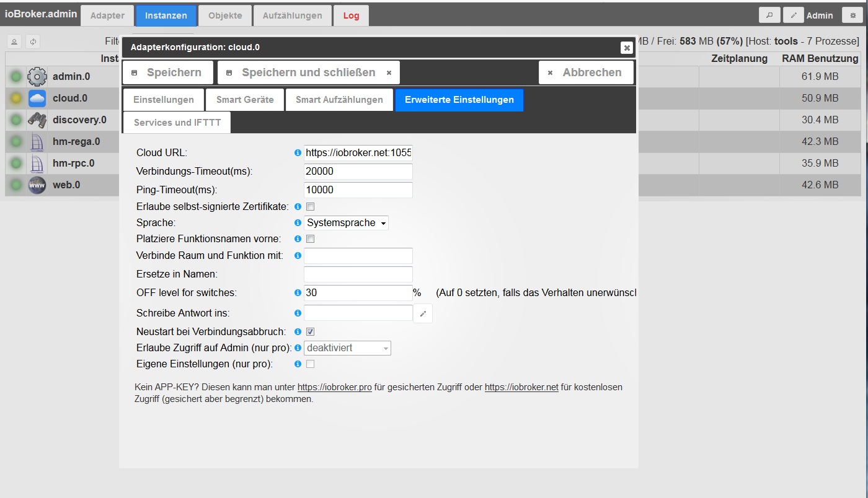The image size is (868, 498).
Task: Click green status indicator of admin.0
Action: pyautogui.click(x=16, y=77)
